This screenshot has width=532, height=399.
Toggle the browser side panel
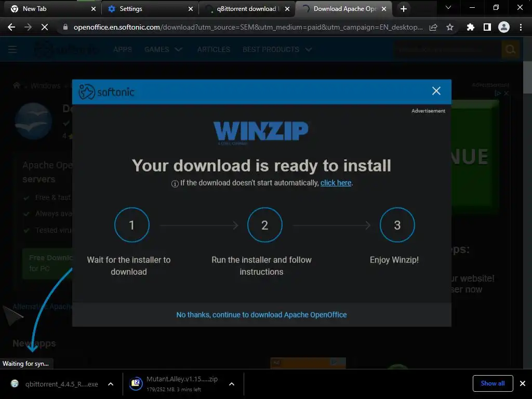point(487,27)
